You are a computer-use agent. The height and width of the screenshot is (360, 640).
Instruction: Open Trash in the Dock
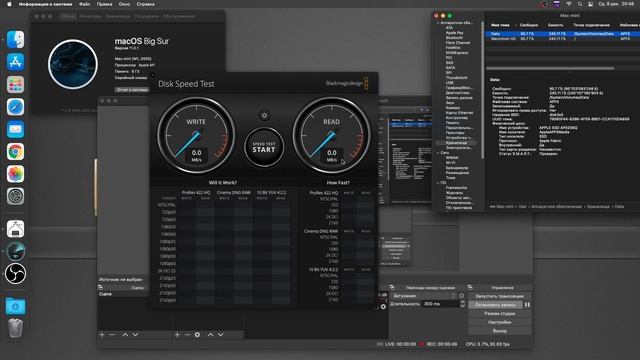click(x=16, y=328)
